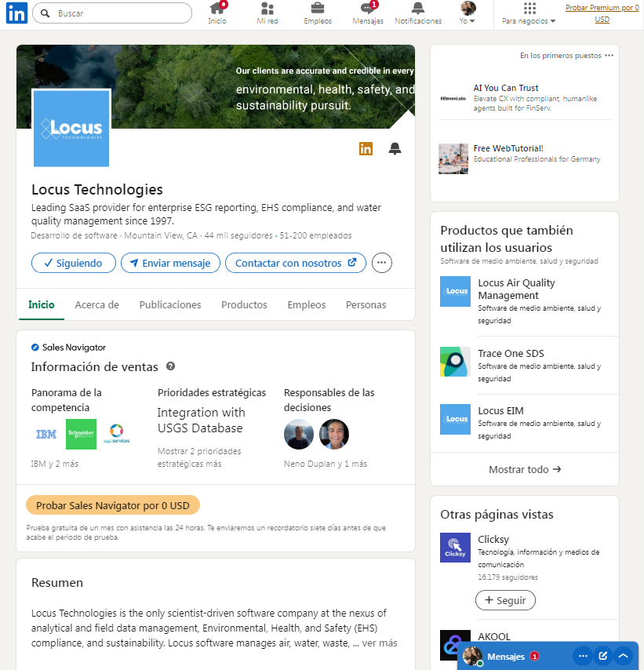Click the Sales Navigator compass icon
This screenshot has height=670, width=644.
pos(35,348)
